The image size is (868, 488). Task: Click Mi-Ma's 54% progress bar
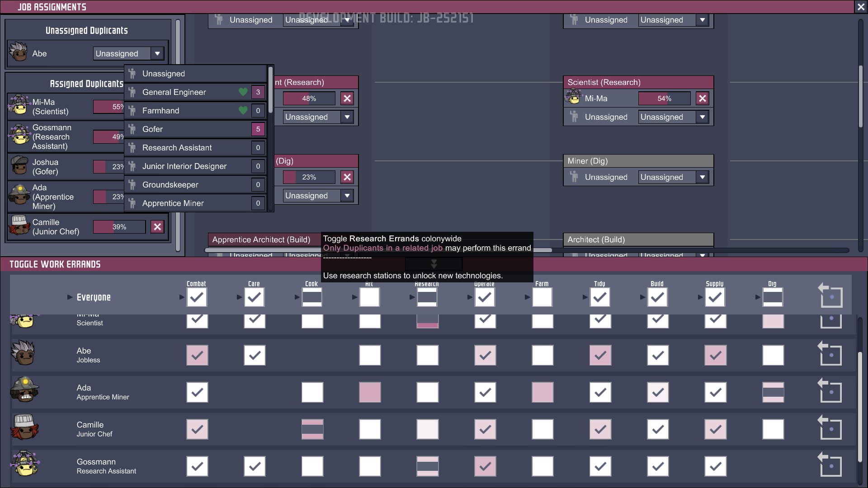664,99
